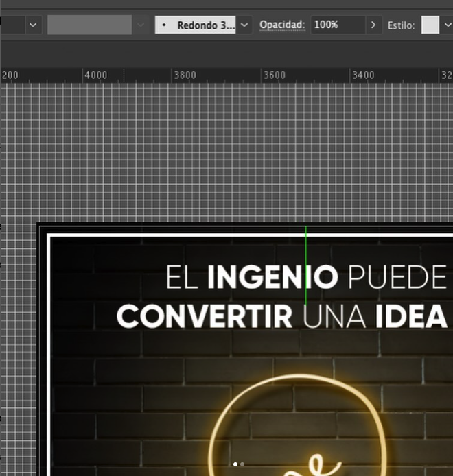Click the 3800 mark on the horizontal ruler
The width and height of the screenshot is (453, 476).
184,75
